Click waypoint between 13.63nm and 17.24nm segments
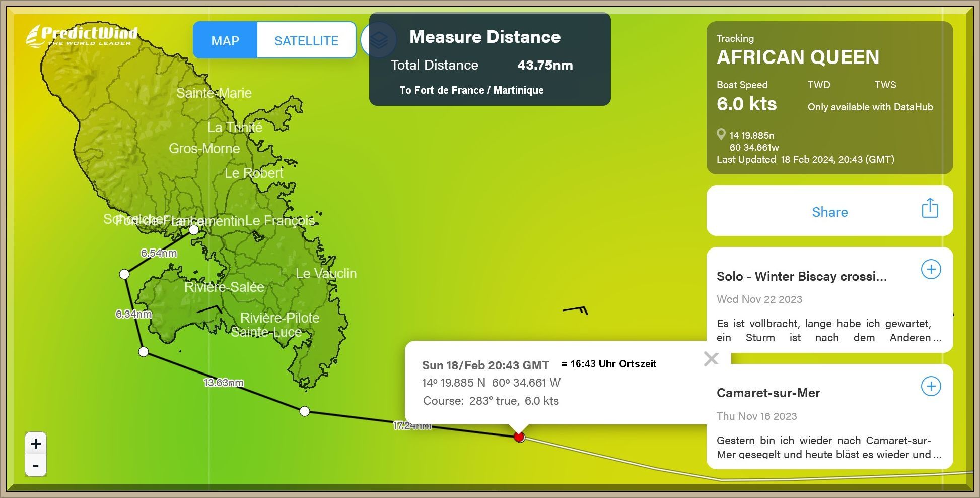 pos(304,411)
